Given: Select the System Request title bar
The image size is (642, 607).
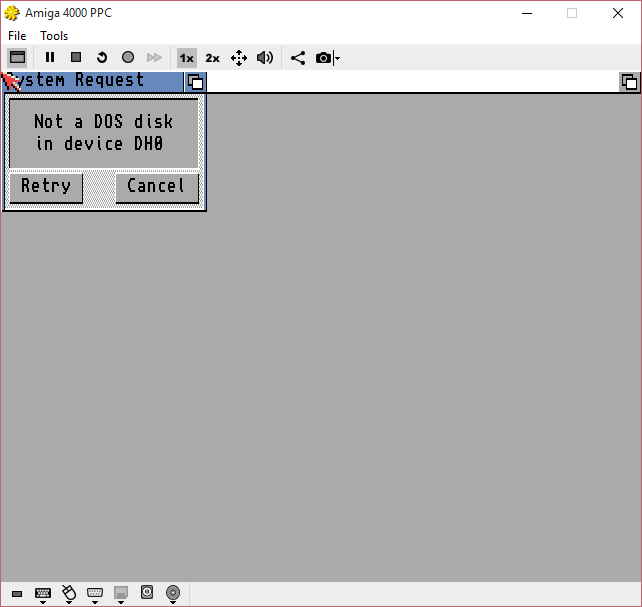Looking at the screenshot, I should click(93, 82).
